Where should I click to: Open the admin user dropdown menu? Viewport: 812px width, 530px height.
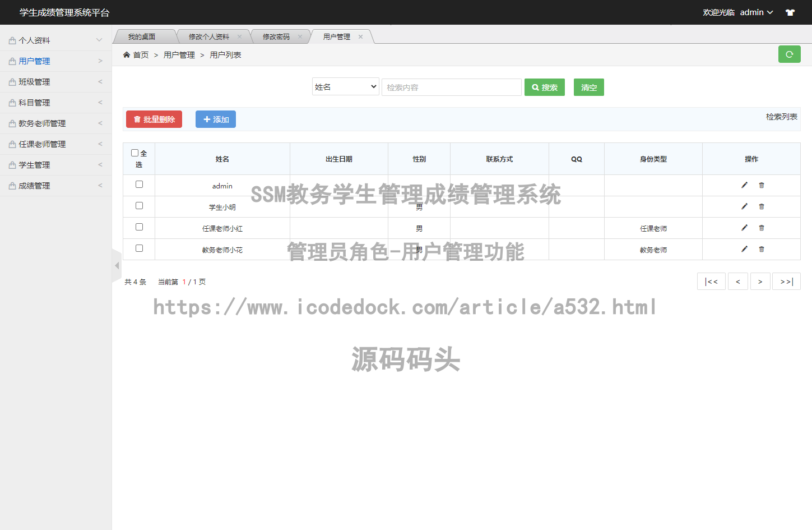click(x=756, y=12)
